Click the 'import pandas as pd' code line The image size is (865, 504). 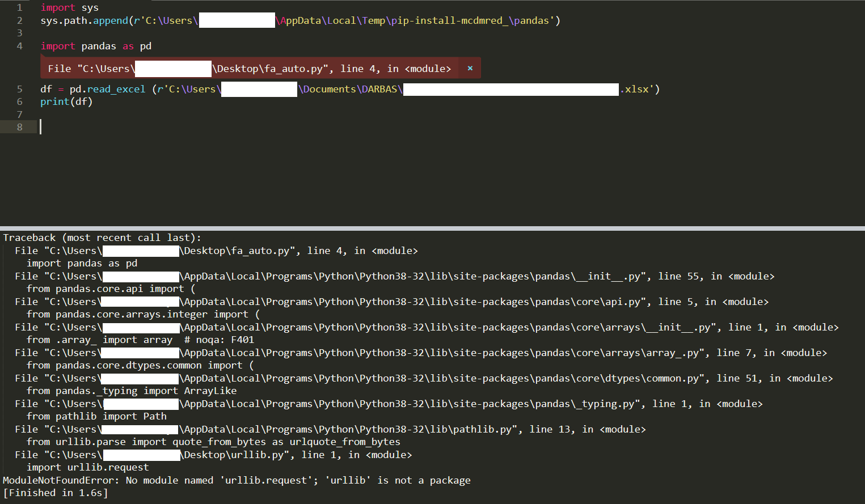pos(96,46)
